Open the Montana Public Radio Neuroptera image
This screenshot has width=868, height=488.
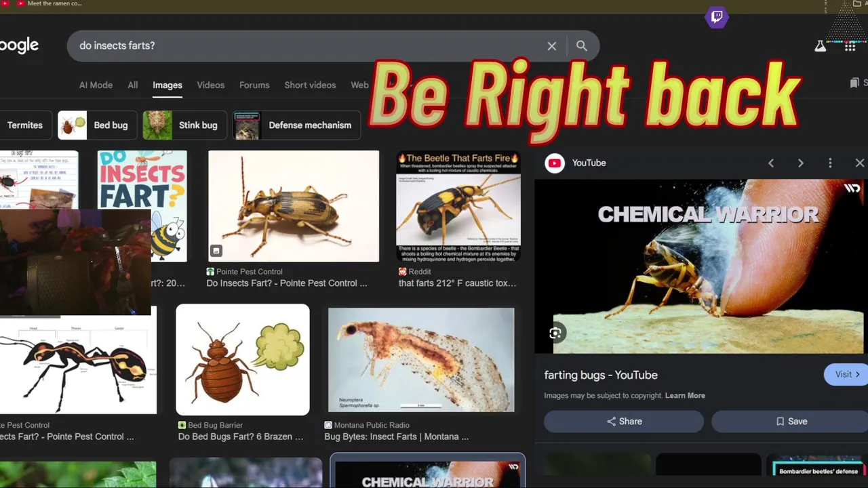coord(421,359)
